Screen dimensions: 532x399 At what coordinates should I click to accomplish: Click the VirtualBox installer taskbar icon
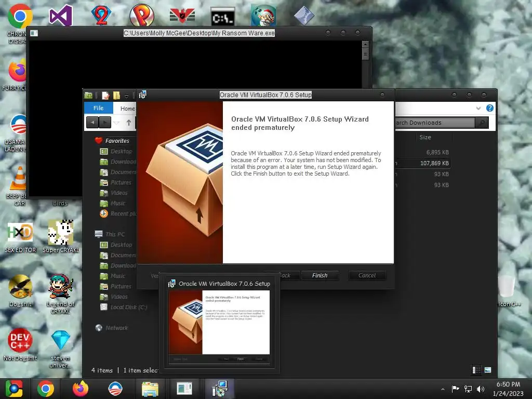220,389
